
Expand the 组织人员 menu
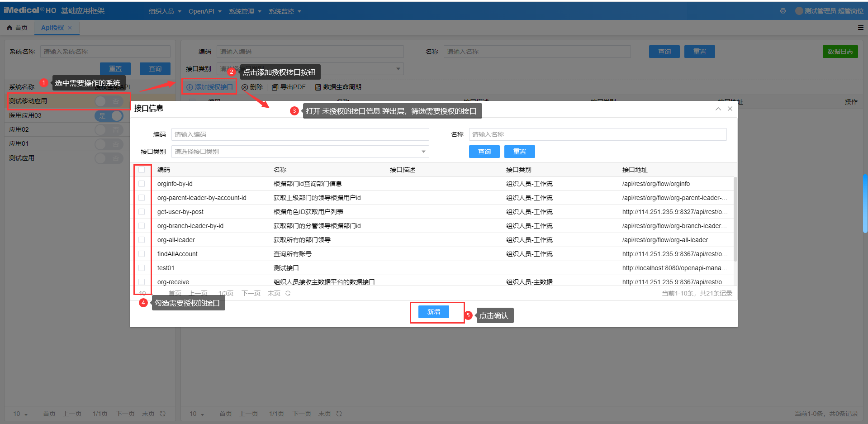coord(165,11)
